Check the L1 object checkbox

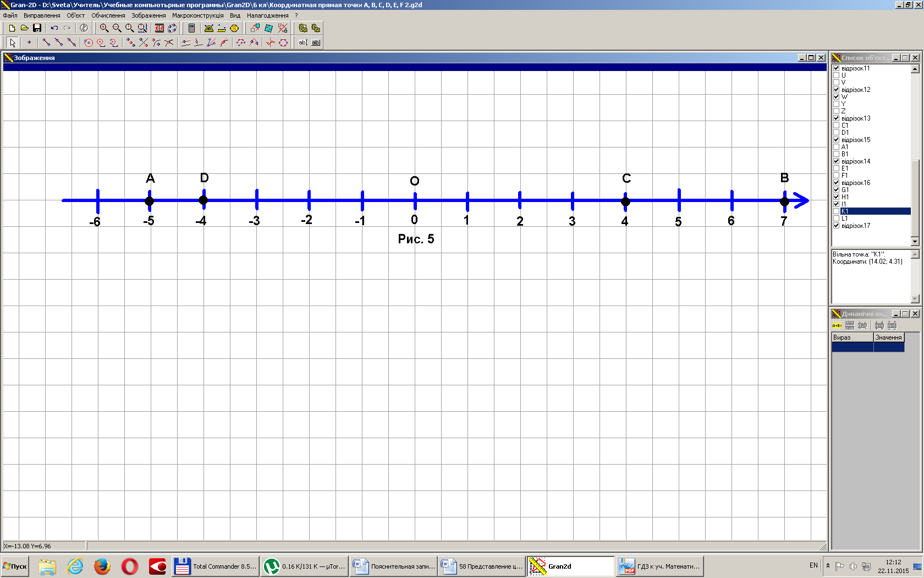(x=836, y=219)
